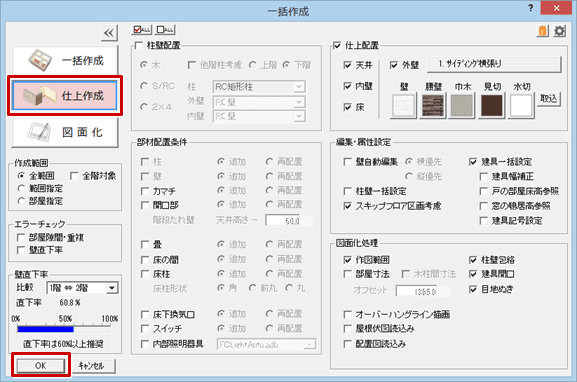Open the 1.サイディング横張り exterior wall selector

[x=494, y=64]
